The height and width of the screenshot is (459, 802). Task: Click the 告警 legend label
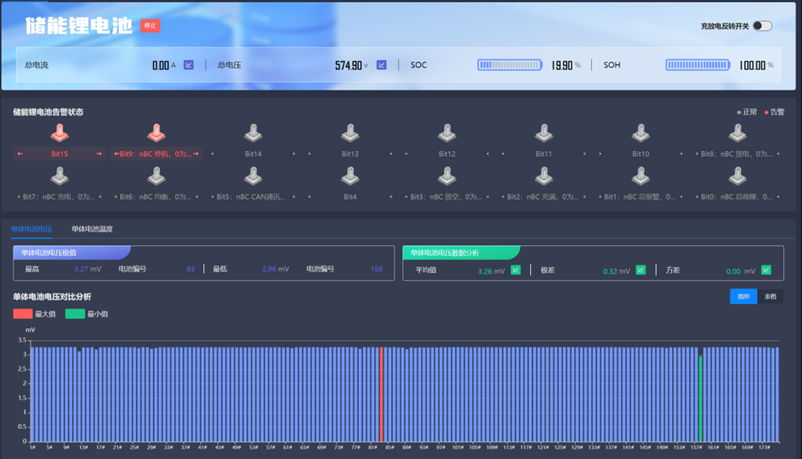point(777,112)
